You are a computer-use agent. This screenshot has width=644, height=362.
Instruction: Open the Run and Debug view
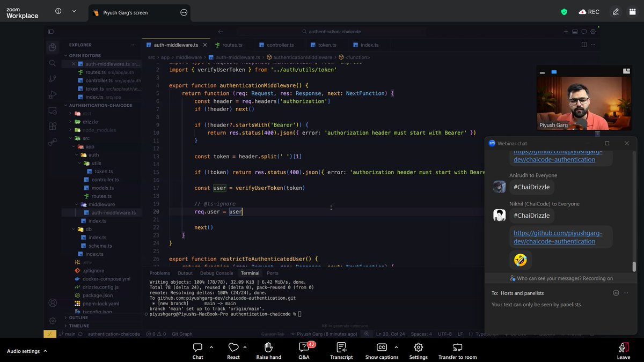[52, 94]
